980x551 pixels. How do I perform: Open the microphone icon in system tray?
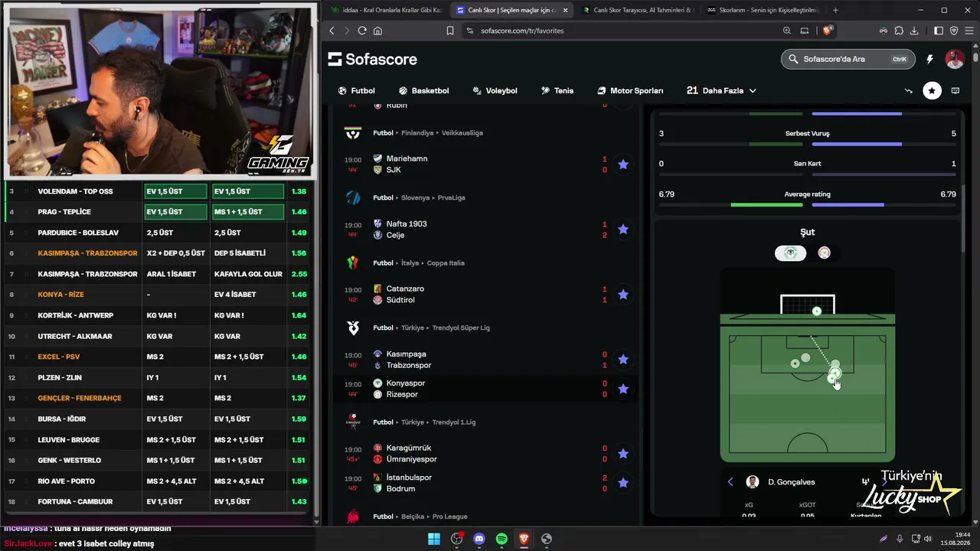pyautogui.click(x=900, y=539)
